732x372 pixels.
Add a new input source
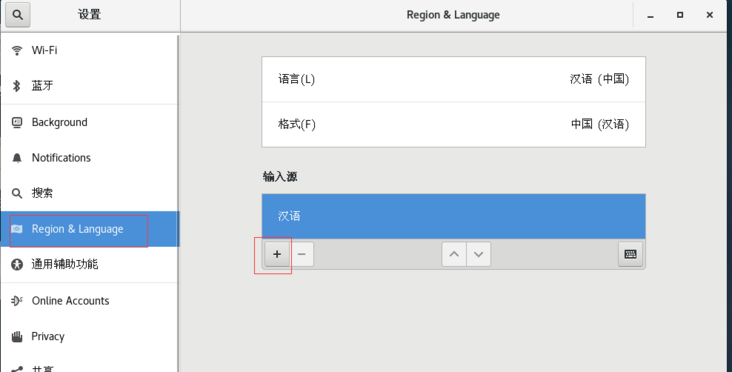coord(277,254)
